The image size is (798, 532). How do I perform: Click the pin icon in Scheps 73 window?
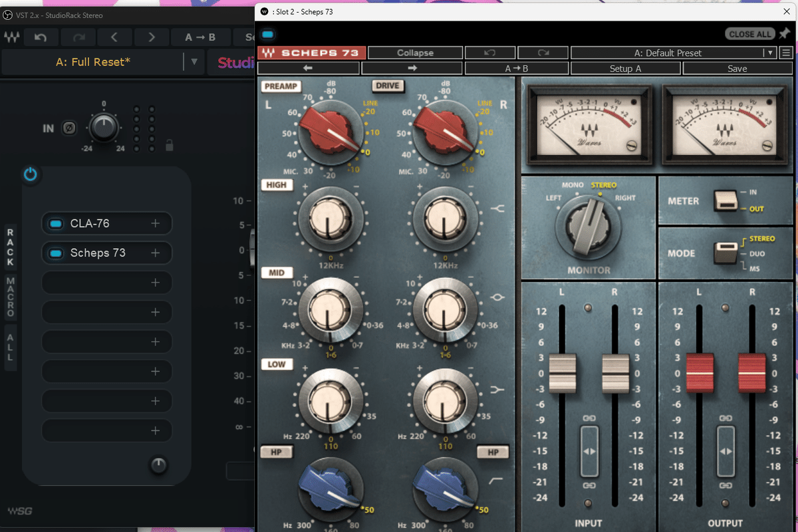coord(785,34)
